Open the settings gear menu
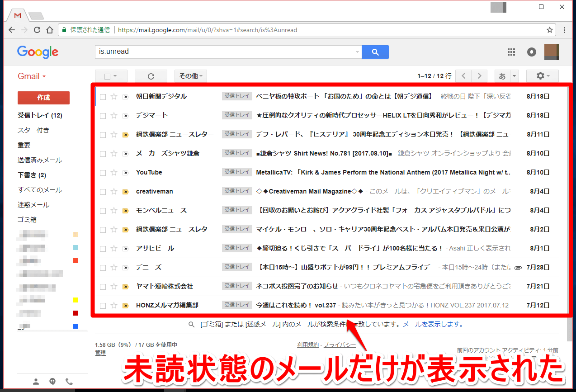576x392 pixels. (x=542, y=76)
